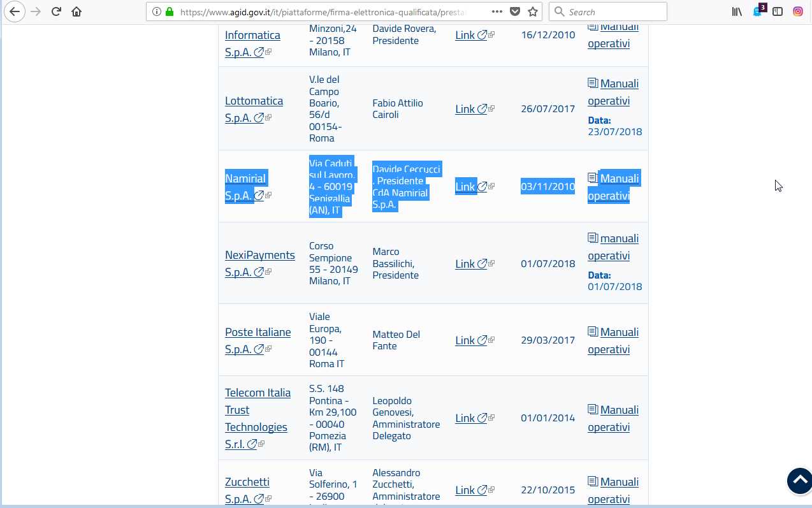Click the date 01/01/2014

click(x=548, y=418)
